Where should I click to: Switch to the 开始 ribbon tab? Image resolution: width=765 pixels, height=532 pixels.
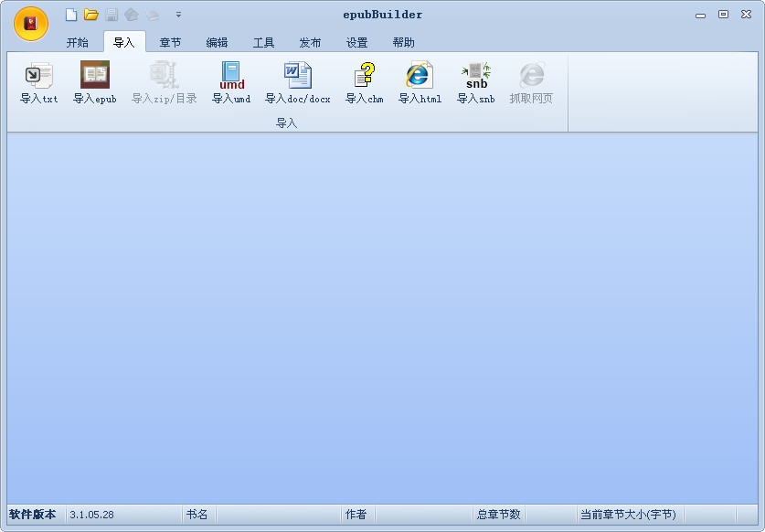[78, 41]
